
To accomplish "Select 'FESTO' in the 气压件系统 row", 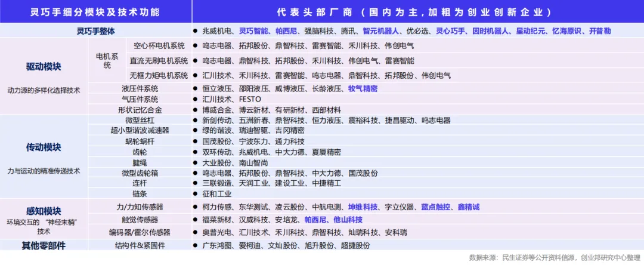I will point(250,99).
